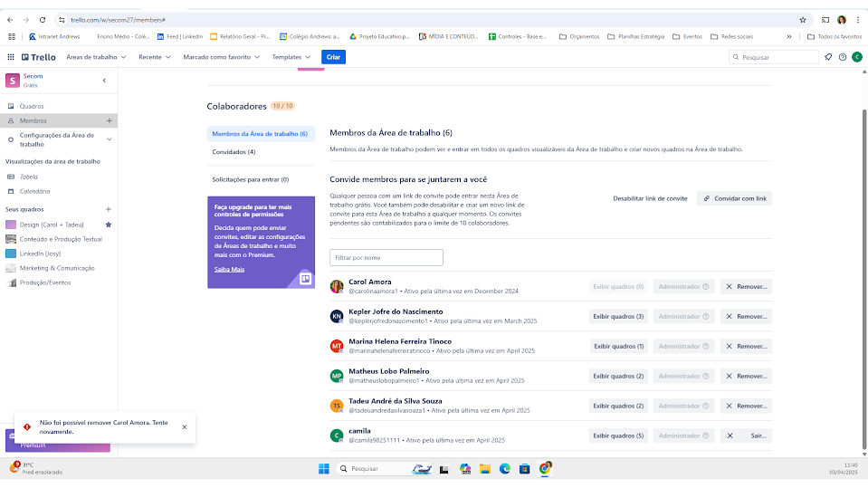Leave the workspace using Sair button
The height and width of the screenshot is (488, 868).
(746, 435)
